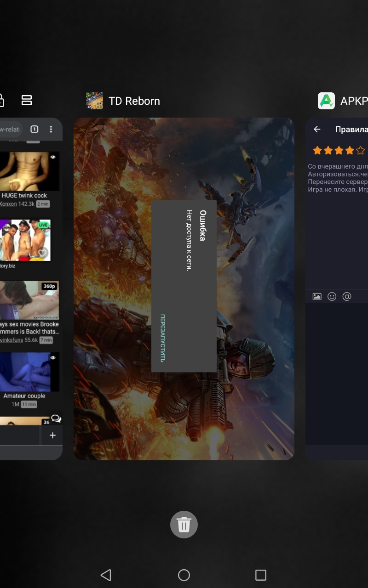Tap the Home circle in navigation bar
Screen dimensions: 368x588
[184, 575]
